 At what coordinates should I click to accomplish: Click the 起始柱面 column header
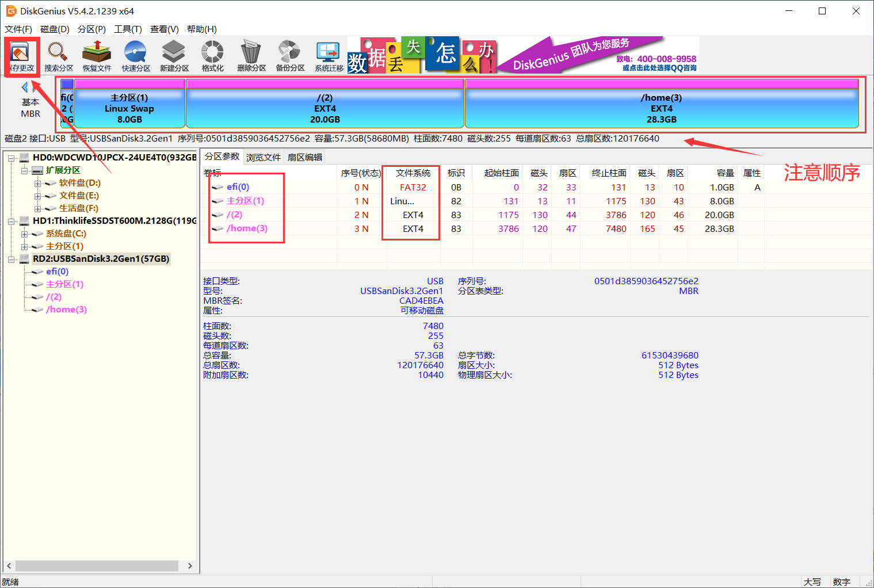point(497,173)
